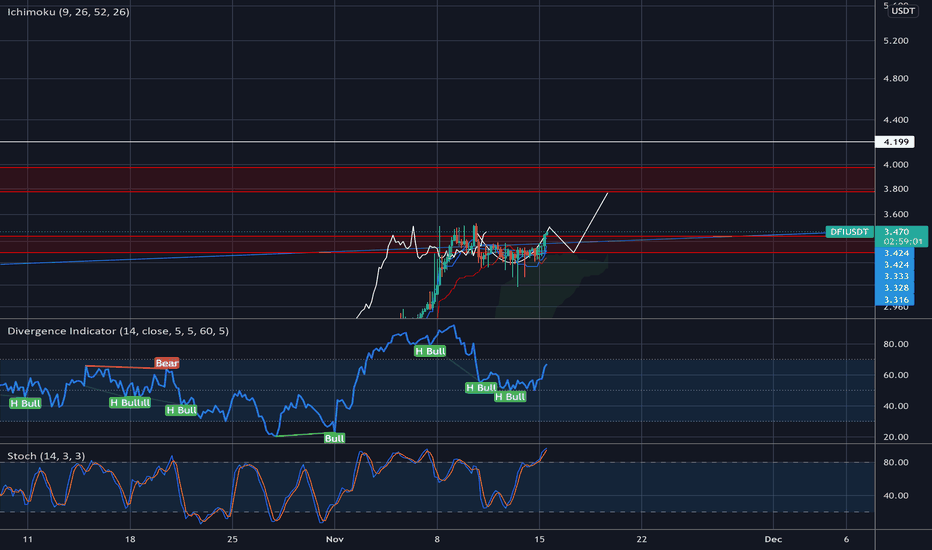
Task: Click the 11 date on the time axis
Action: pyautogui.click(x=27, y=539)
